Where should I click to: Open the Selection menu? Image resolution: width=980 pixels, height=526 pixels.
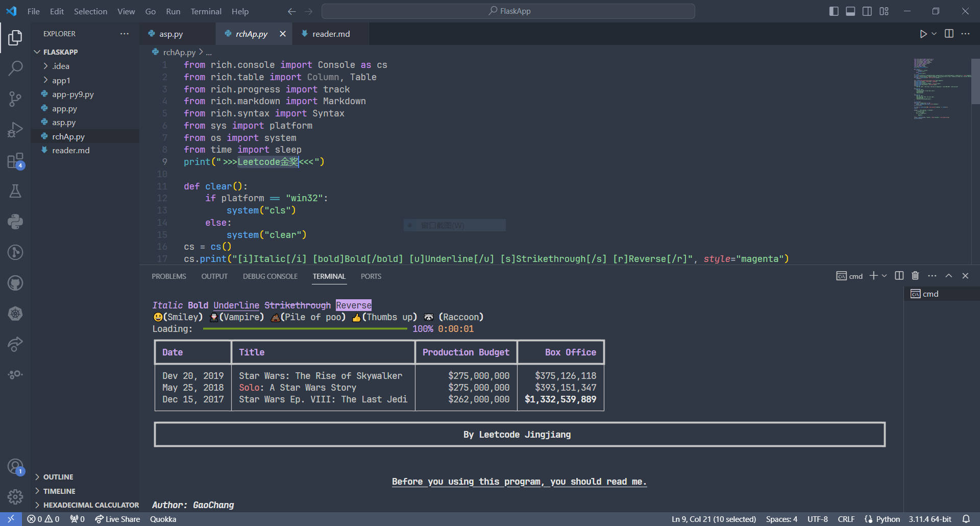[x=90, y=11]
